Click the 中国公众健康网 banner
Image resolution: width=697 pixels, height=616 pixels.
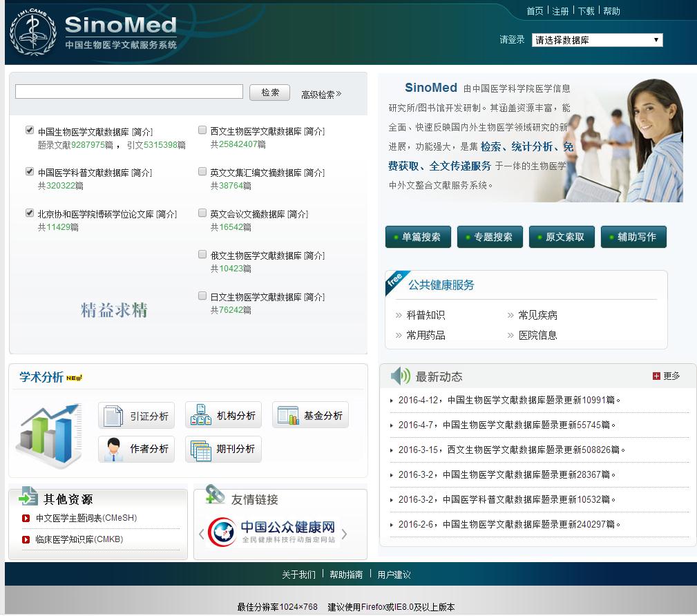click(x=273, y=532)
